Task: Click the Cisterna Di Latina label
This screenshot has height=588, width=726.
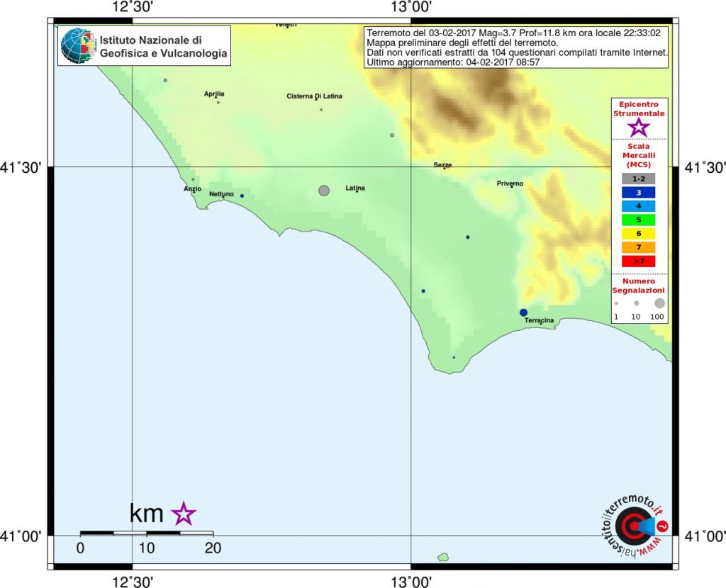Action: [314, 96]
